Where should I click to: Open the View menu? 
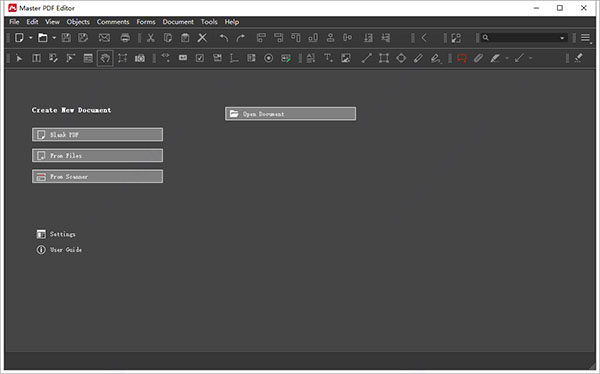coord(52,22)
